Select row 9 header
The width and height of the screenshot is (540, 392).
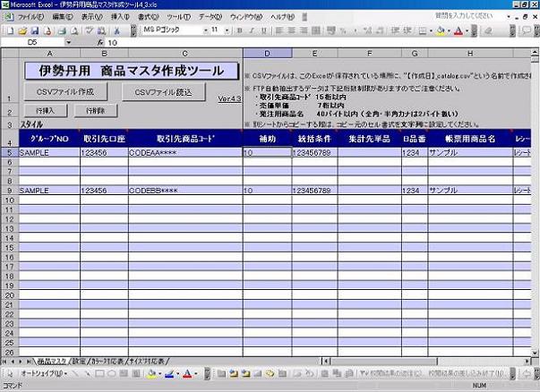(x=10, y=191)
